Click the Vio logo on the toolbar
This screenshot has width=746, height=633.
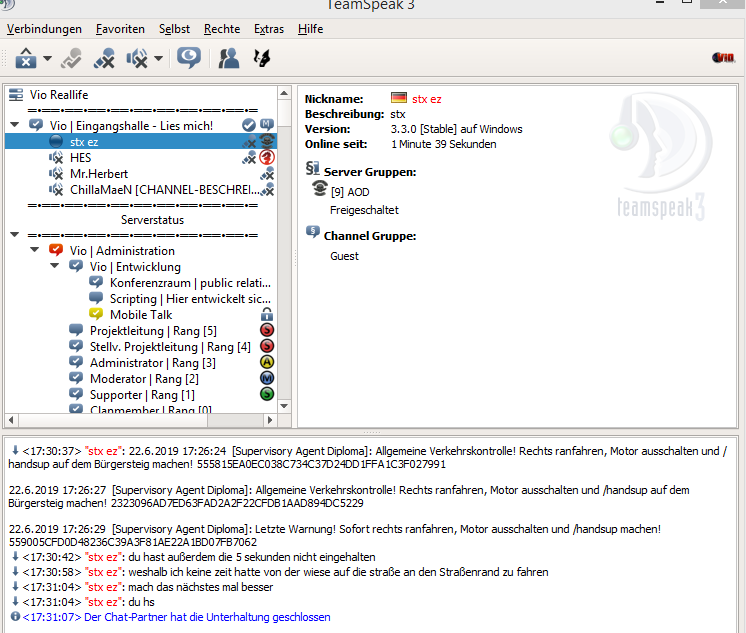(723, 58)
